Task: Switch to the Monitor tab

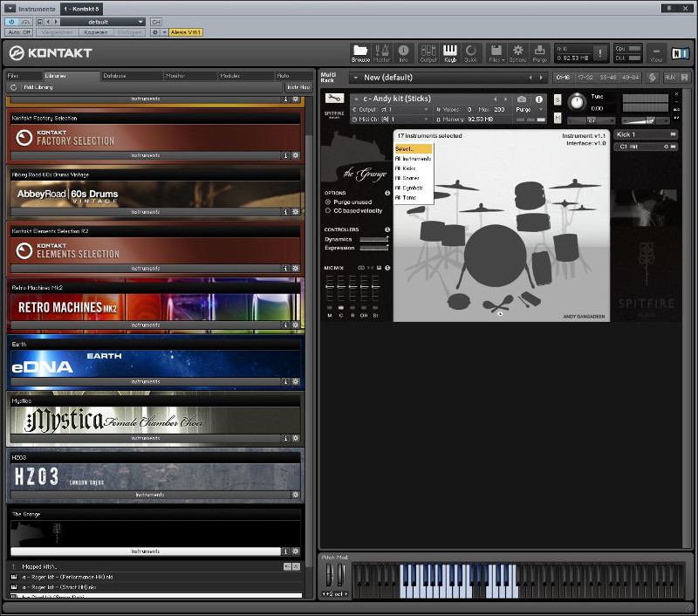Action: (190, 76)
